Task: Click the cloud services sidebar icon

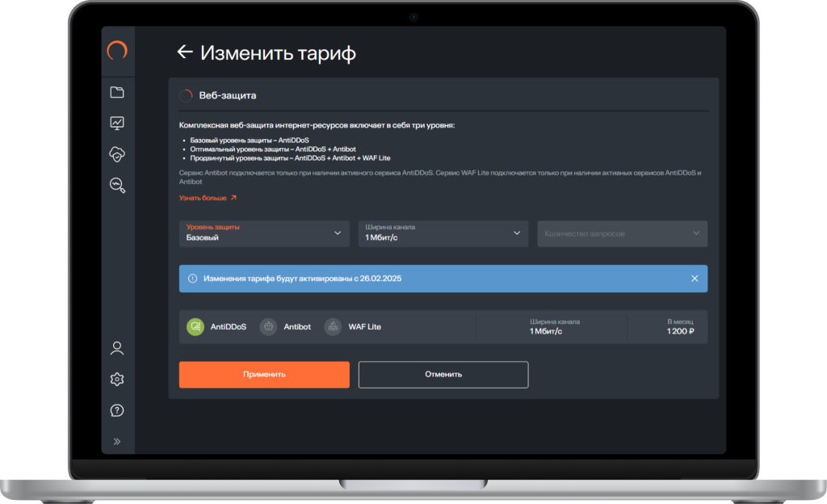Action: [x=117, y=154]
